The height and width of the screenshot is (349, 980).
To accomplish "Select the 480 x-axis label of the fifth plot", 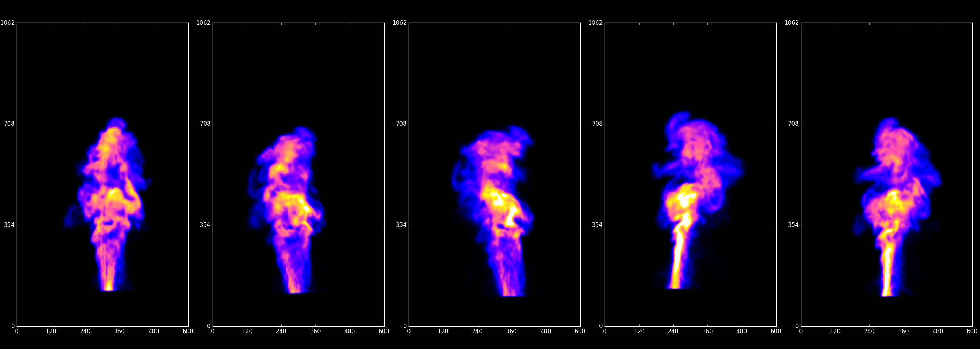I will tap(938, 332).
